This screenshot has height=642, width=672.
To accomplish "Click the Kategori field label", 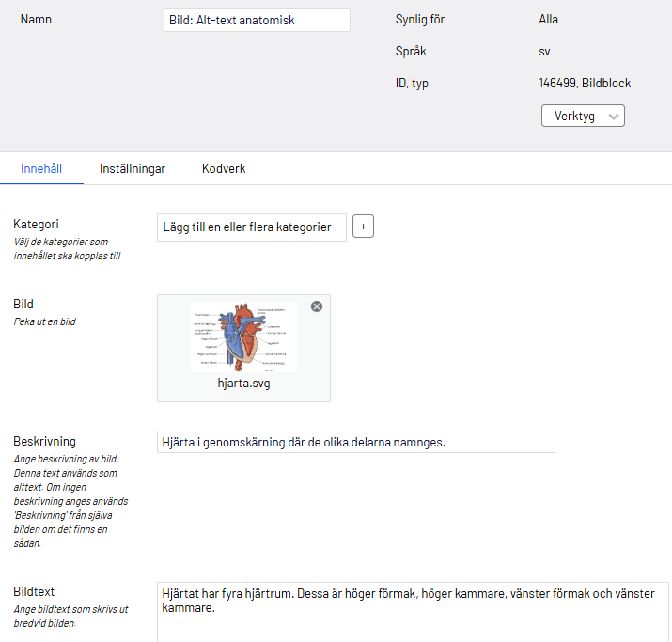I will 36,224.
